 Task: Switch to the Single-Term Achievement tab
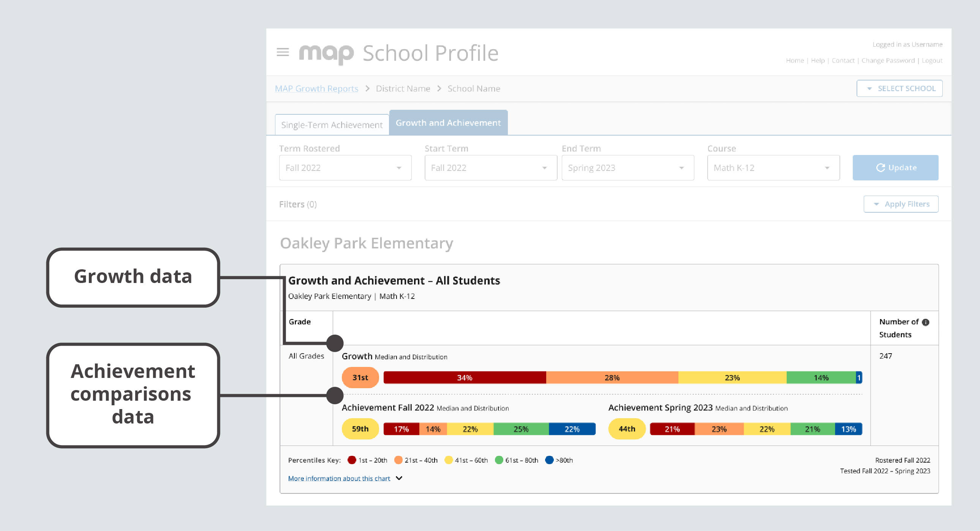tap(331, 124)
